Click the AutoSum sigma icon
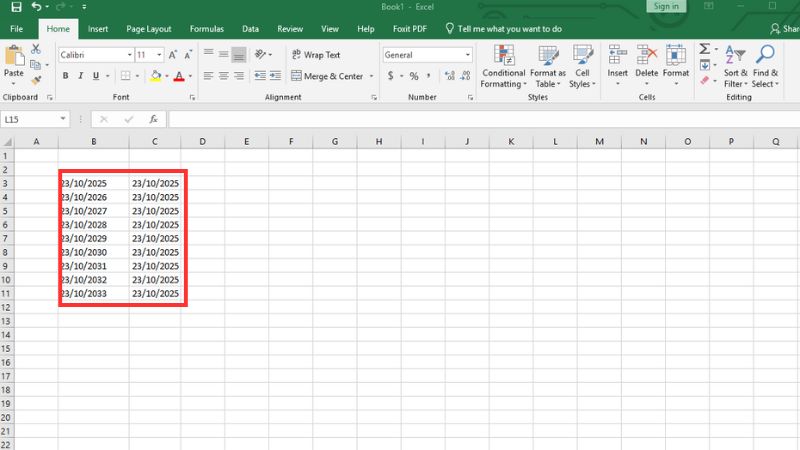The image size is (800, 450). pos(704,49)
